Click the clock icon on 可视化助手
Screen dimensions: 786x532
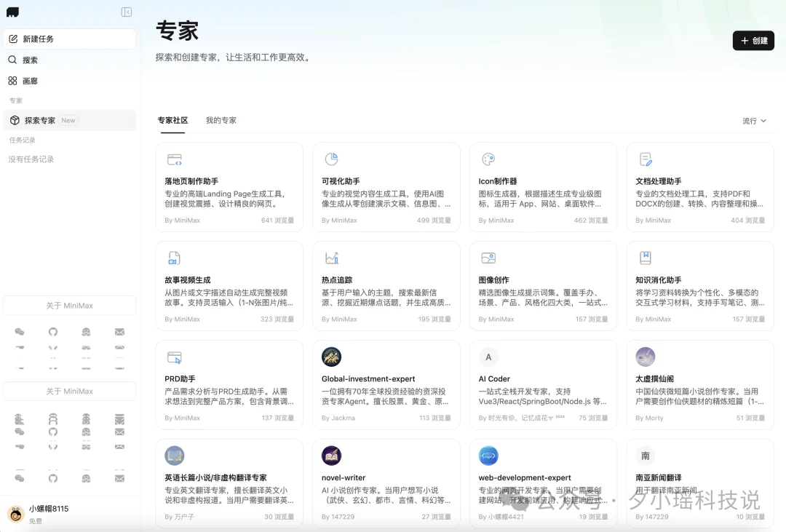(x=331, y=159)
